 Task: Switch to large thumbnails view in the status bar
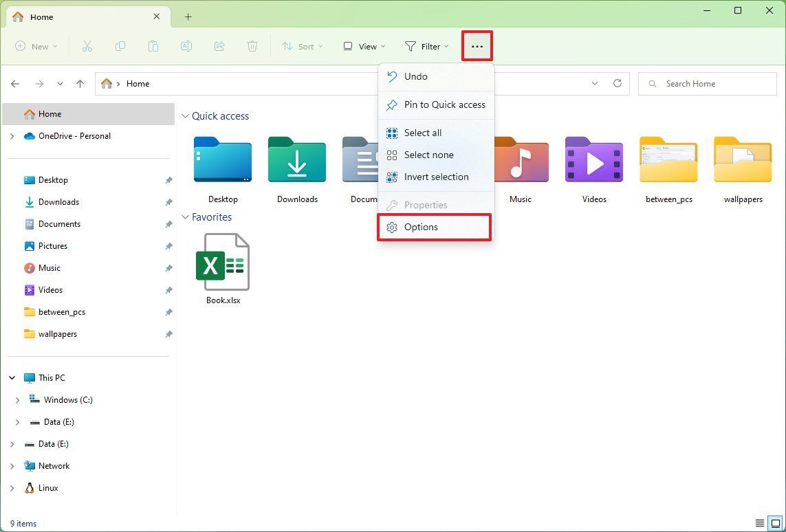coord(776,523)
